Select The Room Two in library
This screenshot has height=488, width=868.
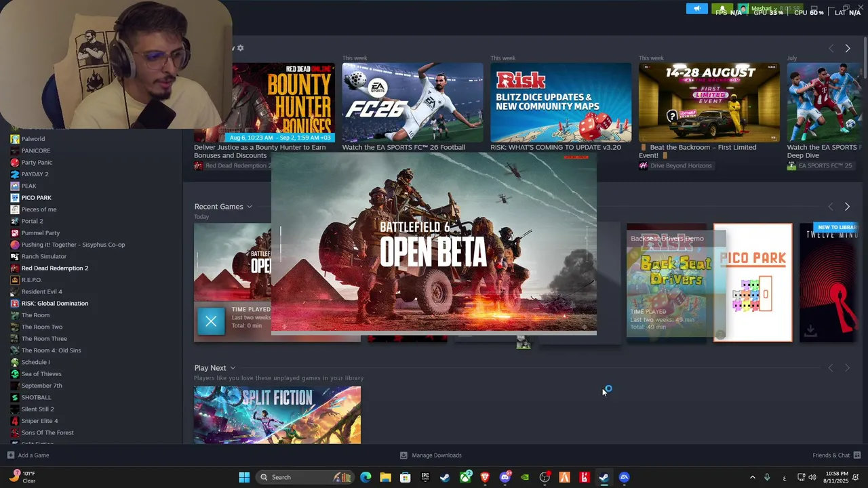[x=42, y=327]
